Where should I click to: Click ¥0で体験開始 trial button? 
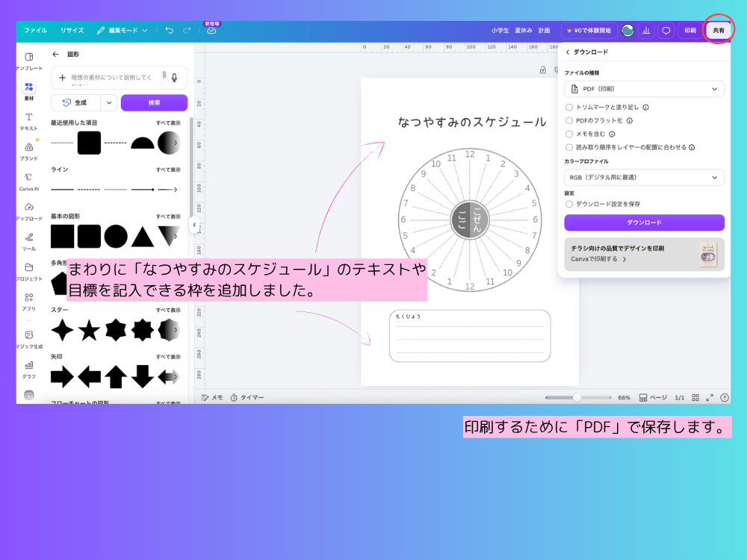[x=589, y=31]
